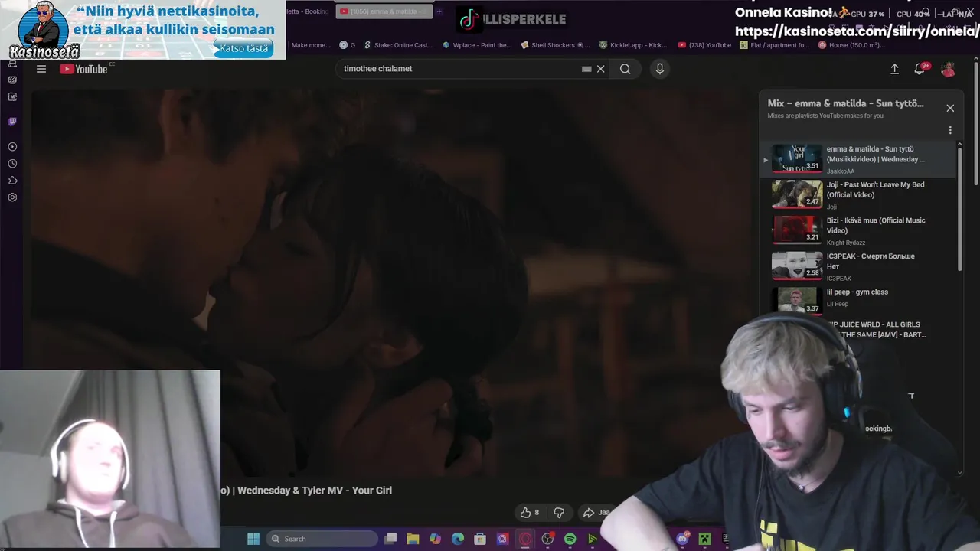The image size is (980, 551).
Task: Open the Flat / apartment bookmark
Action: point(774,45)
